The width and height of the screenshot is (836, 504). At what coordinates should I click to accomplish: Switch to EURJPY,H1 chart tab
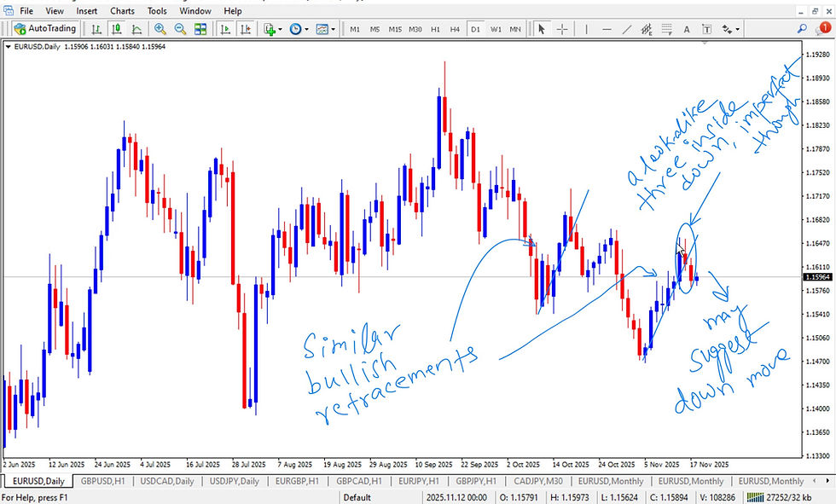point(419,481)
